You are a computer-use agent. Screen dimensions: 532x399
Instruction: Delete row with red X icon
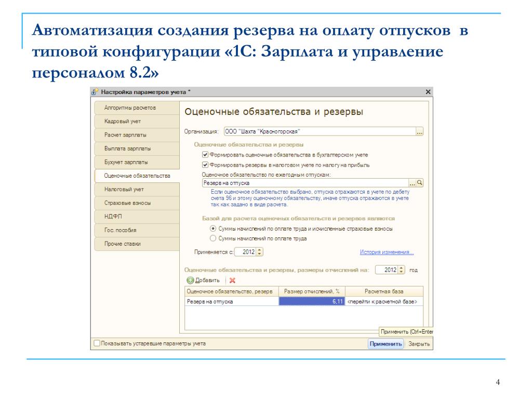232,280
